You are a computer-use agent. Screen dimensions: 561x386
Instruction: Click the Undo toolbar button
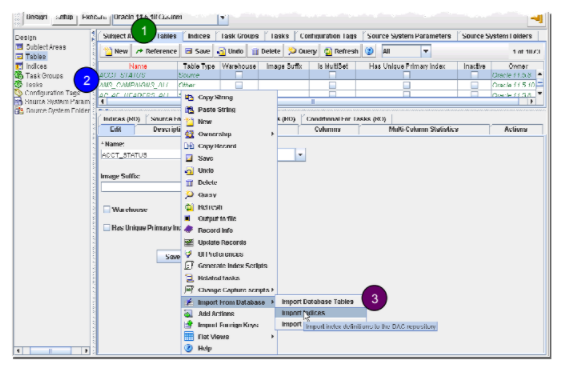click(x=230, y=52)
